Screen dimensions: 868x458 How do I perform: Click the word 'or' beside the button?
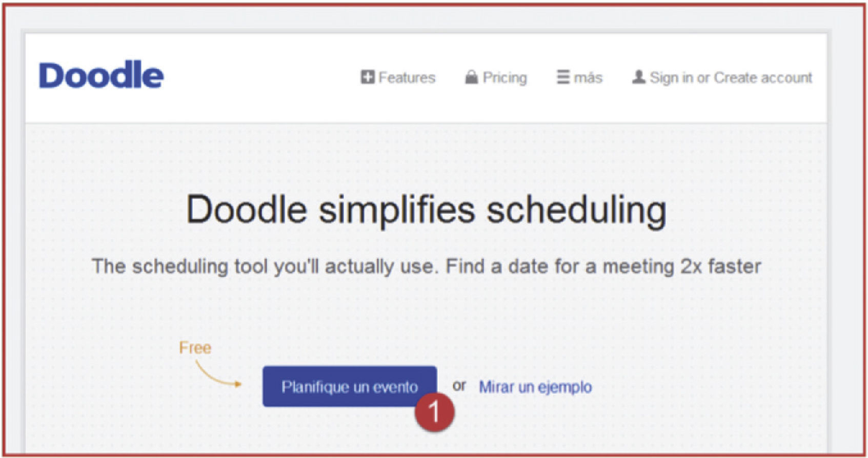[459, 385]
